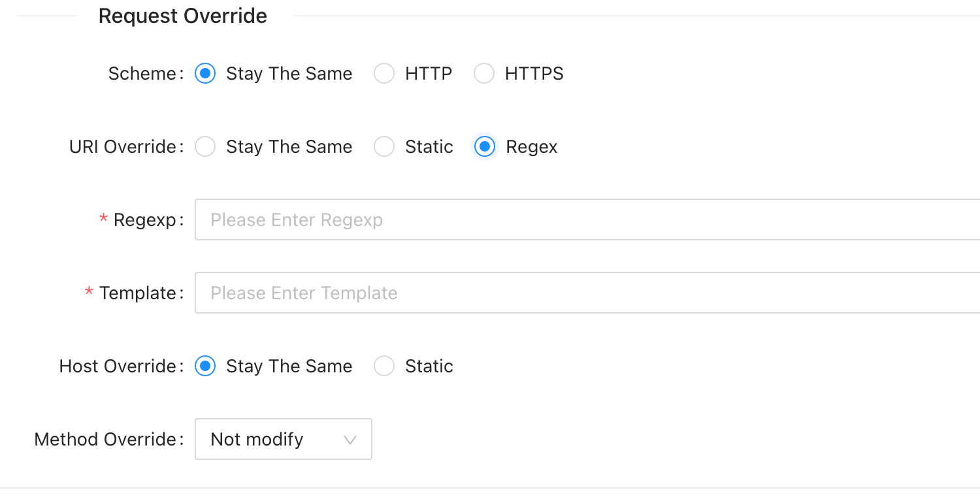Viewport: 980px width, 503px height.
Task: Click the red asterisk beside Regexp
Action: (x=103, y=219)
